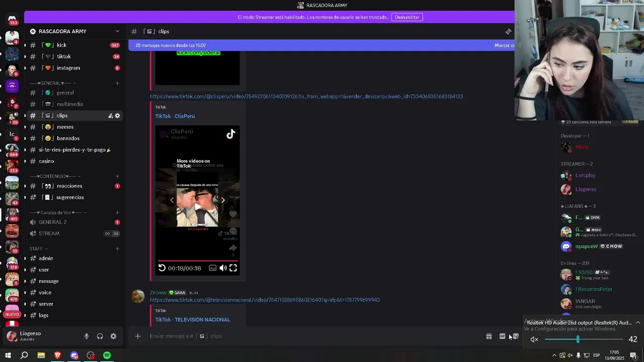This screenshot has height=362, width=644.
Task: Open the GIF picker
Action: click(x=502, y=336)
